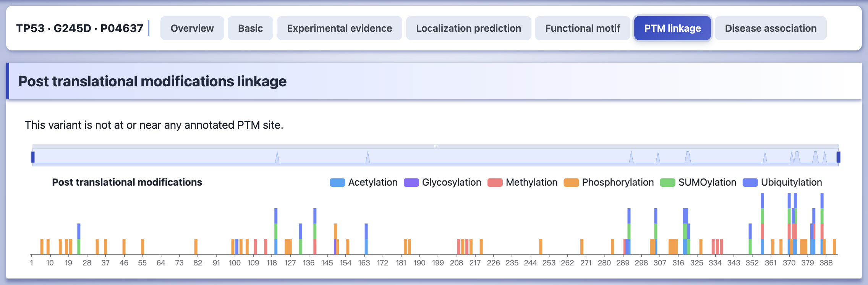The height and width of the screenshot is (285, 868).
Task: Grab the left handle of the range zoom slider
Action: pos(33,157)
